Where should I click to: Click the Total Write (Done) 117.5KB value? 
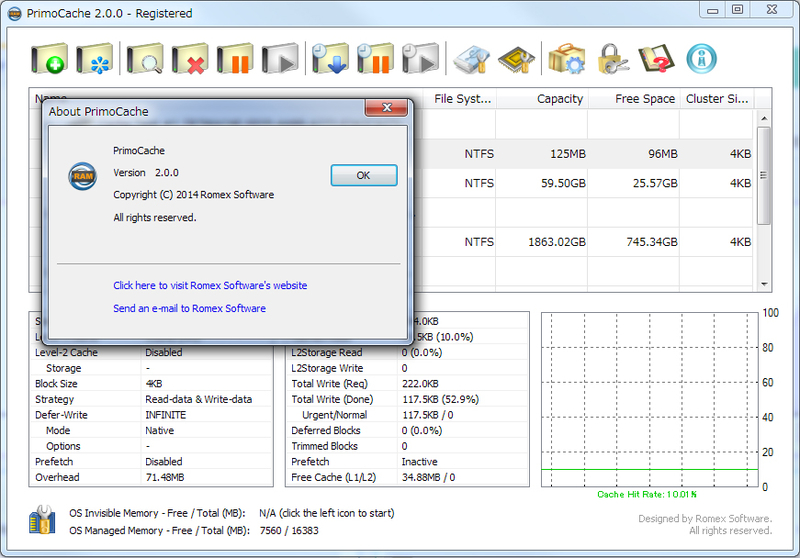tap(440, 399)
